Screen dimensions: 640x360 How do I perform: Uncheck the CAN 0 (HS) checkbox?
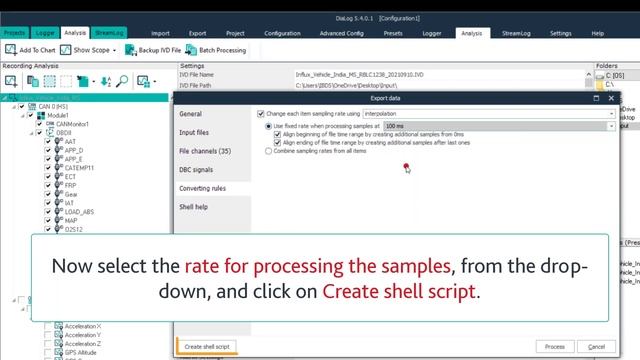22,107
